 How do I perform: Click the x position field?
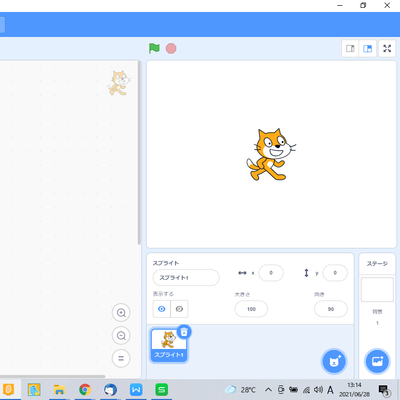tap(271, 273)
